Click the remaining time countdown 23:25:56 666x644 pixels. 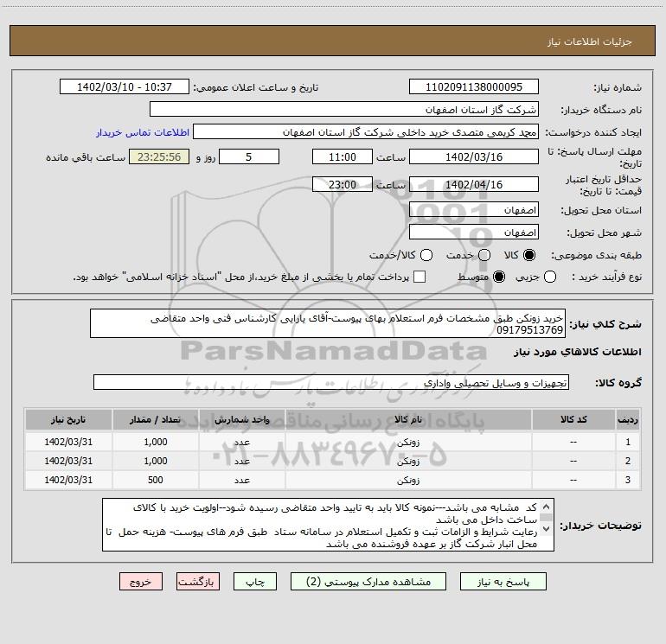pos(159,156)
